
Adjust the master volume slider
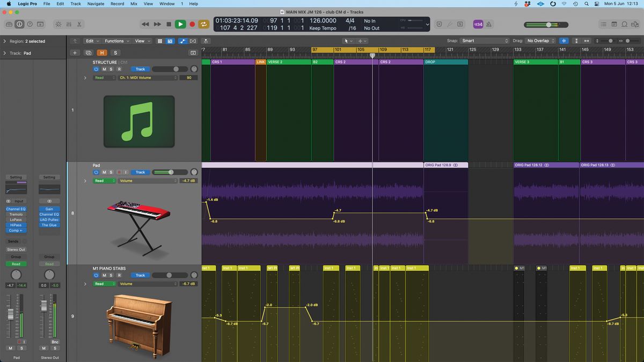click(547, 24)
